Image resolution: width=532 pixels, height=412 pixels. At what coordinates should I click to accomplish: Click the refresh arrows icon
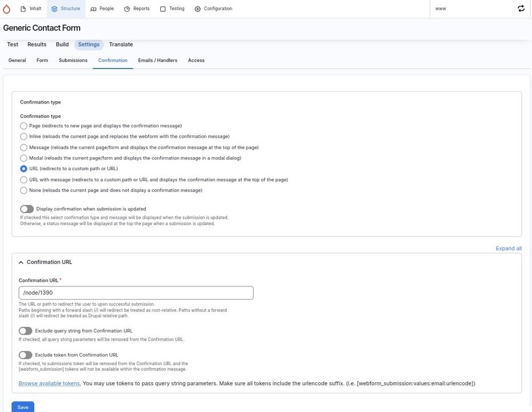coord(521,9)
